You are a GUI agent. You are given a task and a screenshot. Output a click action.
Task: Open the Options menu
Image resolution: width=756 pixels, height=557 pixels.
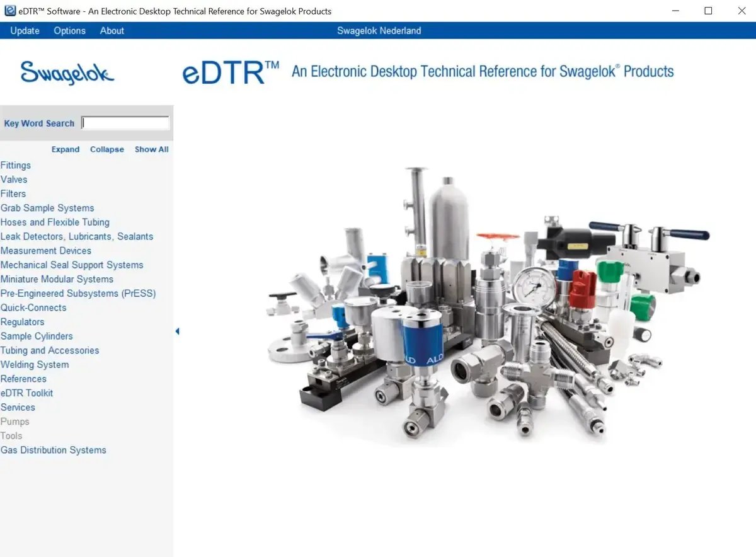tap(69, 30)
